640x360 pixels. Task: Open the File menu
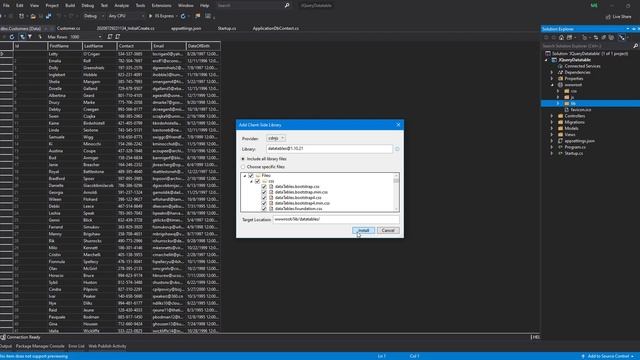(6, 6)
